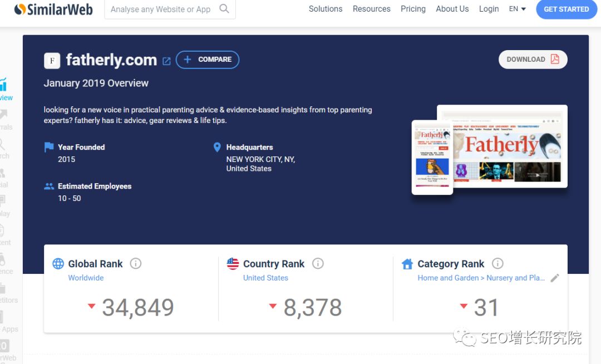Click the 2015 year founded value
Image resolution: width=601 pixels, height=364 pixels.
(x=66, y=159)
